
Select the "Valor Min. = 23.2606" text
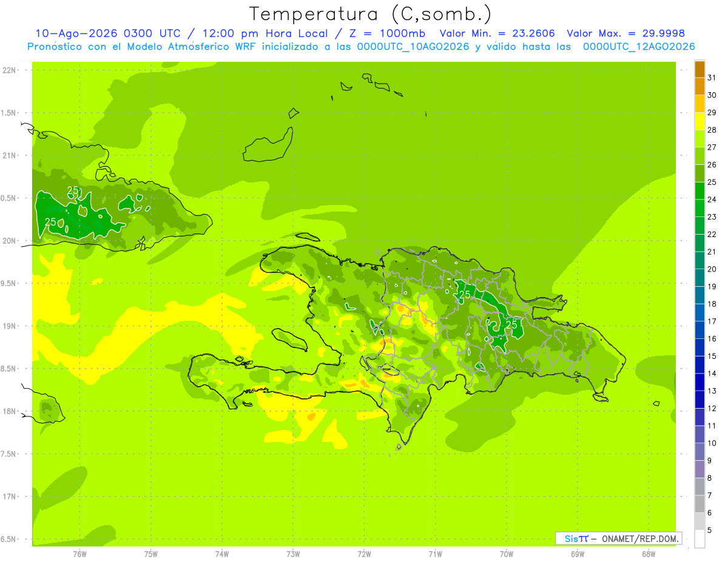[x=497, y=33]
